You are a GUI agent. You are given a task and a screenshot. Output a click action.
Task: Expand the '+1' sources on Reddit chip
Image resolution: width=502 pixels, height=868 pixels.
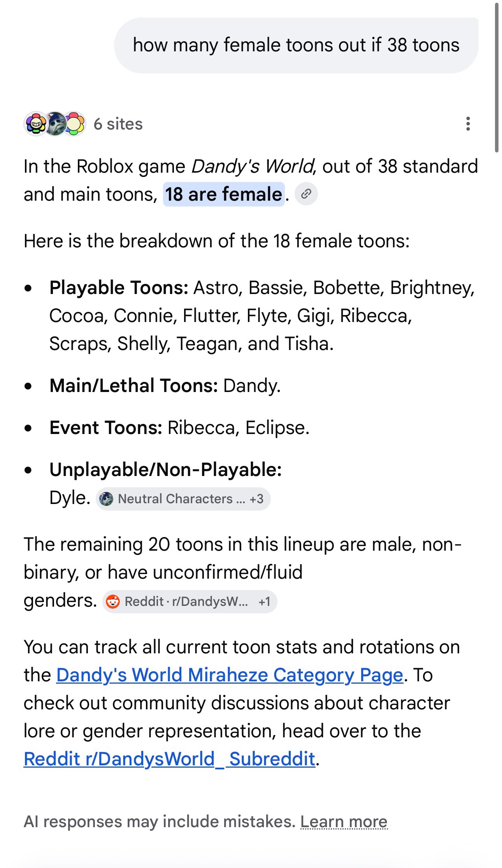coord(265,602)
